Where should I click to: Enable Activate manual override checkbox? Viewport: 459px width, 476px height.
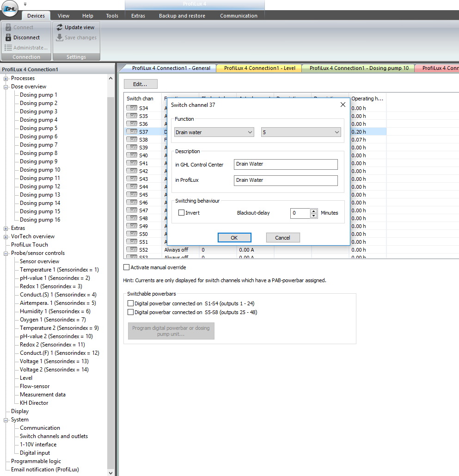coord(127,267)
